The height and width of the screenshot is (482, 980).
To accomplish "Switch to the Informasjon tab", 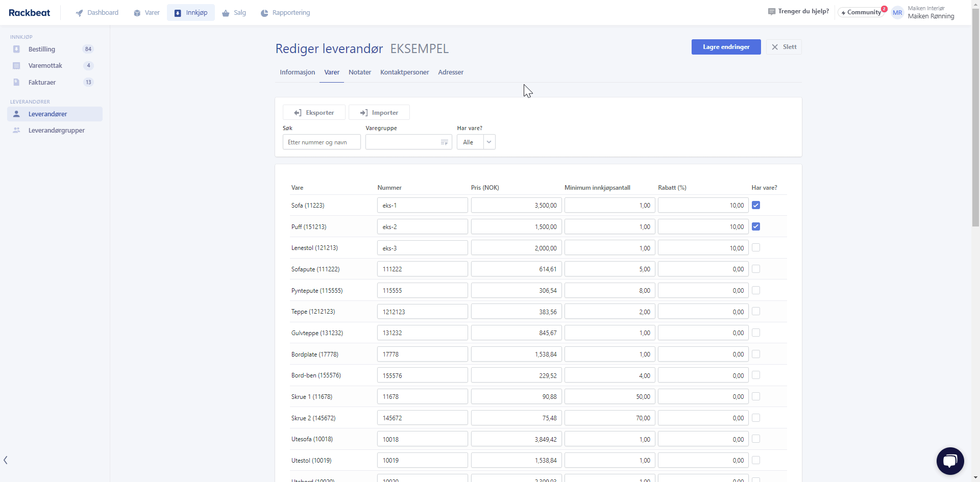I will coord(297,72).
